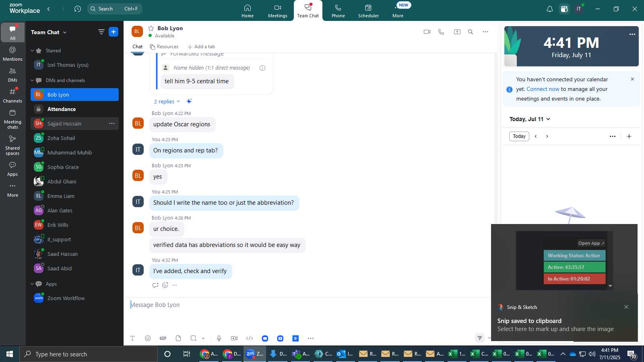Open Meeting chats in the sidebar
This screenshot has width=644, height=362.
13,119
